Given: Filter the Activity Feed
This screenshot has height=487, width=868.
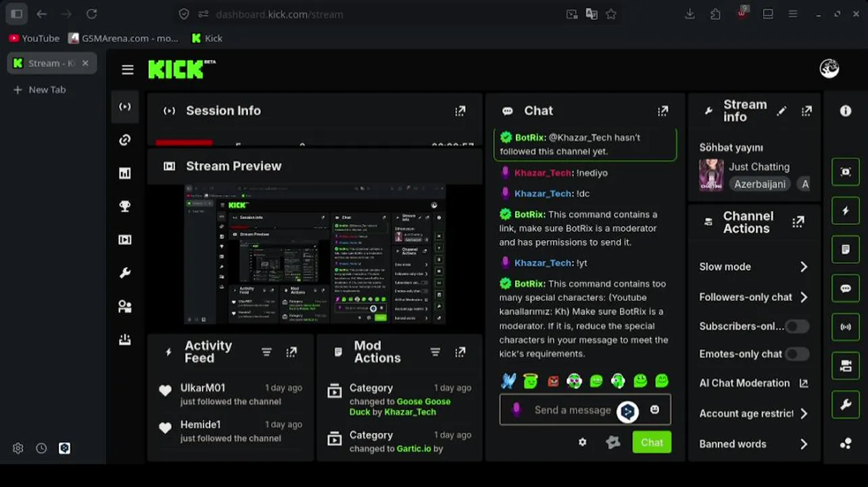Looking at the screenshot, I should (x=266, y=352).
